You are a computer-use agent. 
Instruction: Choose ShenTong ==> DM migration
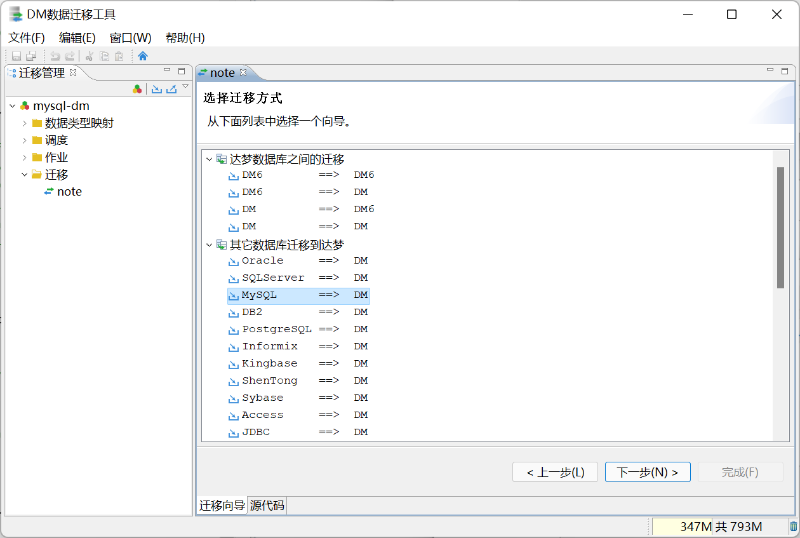pos(298,381)
